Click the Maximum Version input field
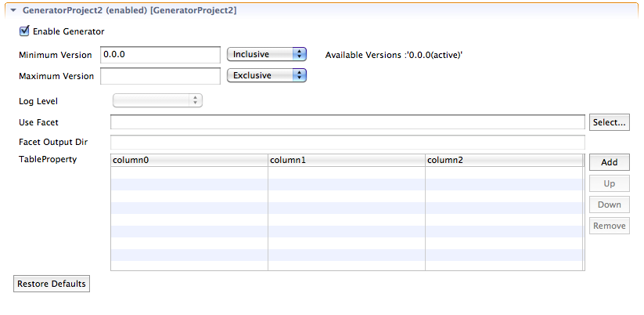 click(x=160, y=76)
